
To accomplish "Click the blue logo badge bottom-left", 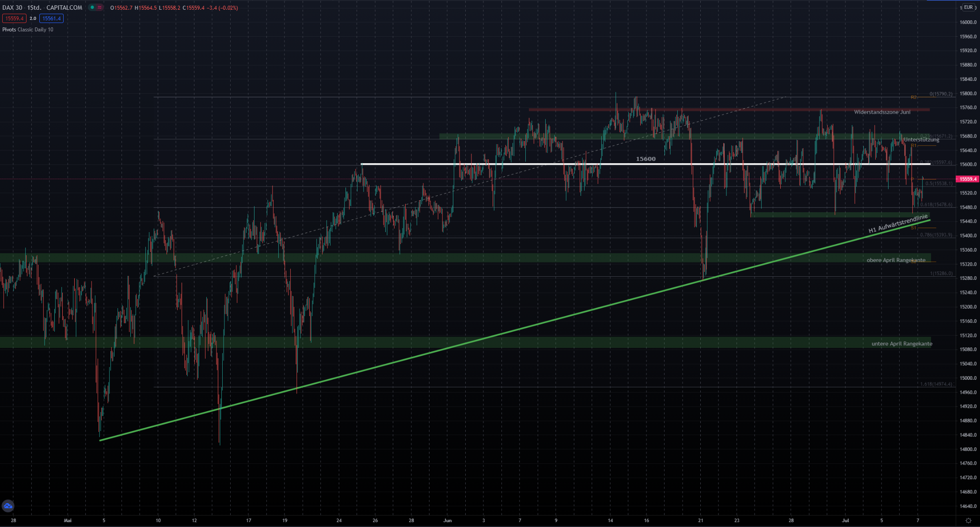I will (x=8, y=506).
